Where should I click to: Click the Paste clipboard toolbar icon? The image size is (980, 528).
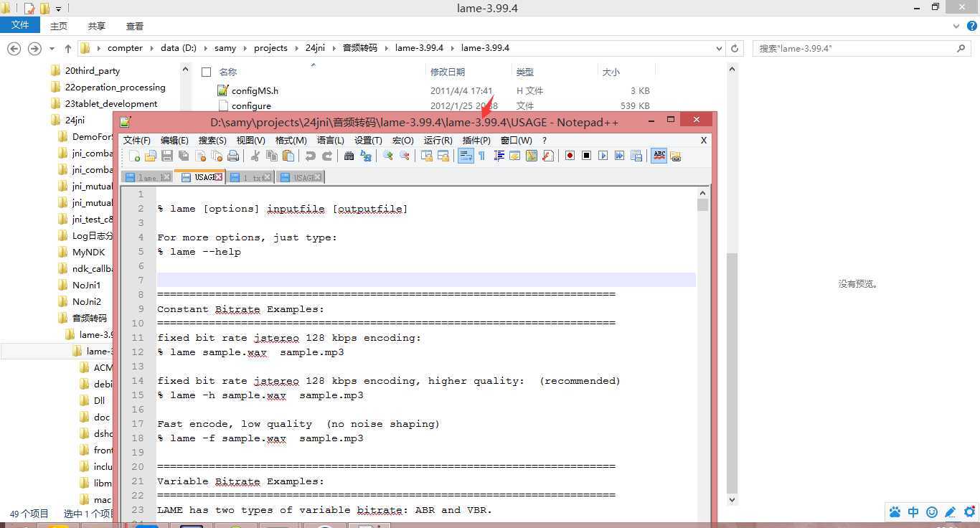click(x=288, y=156)
